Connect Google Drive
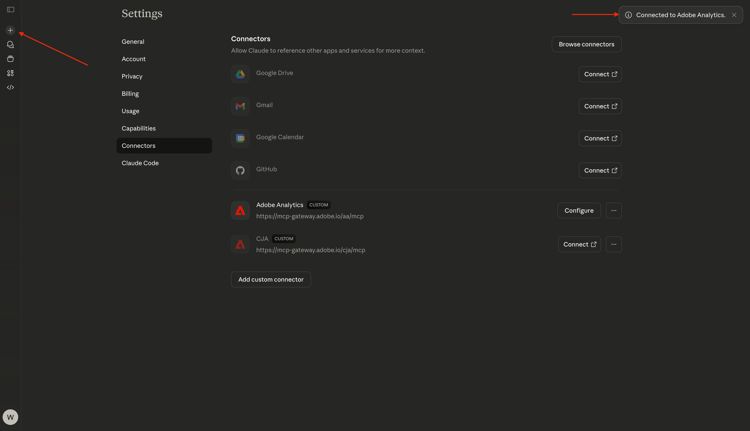 600,74
